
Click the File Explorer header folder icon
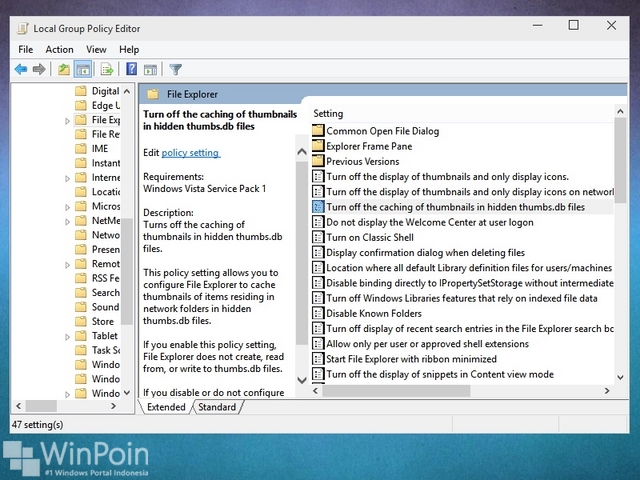tap(153, 94)
